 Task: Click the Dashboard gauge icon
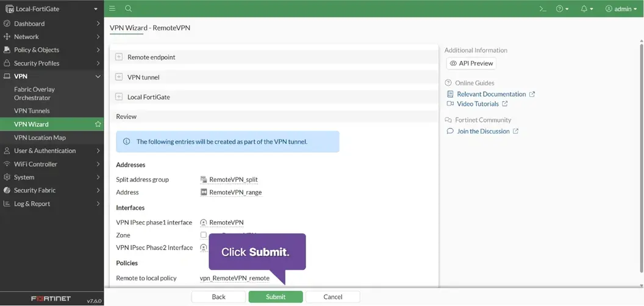coord(7,23)
